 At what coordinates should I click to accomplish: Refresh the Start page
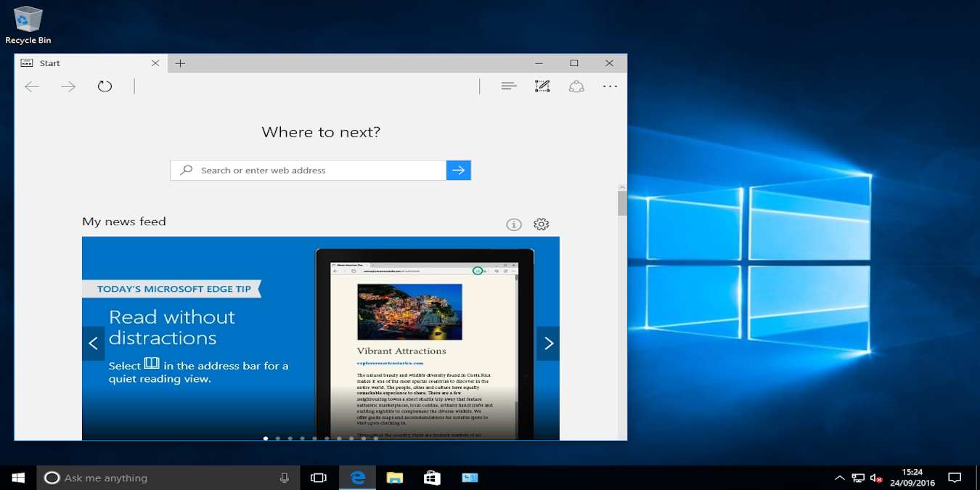(x=105, y=86)
